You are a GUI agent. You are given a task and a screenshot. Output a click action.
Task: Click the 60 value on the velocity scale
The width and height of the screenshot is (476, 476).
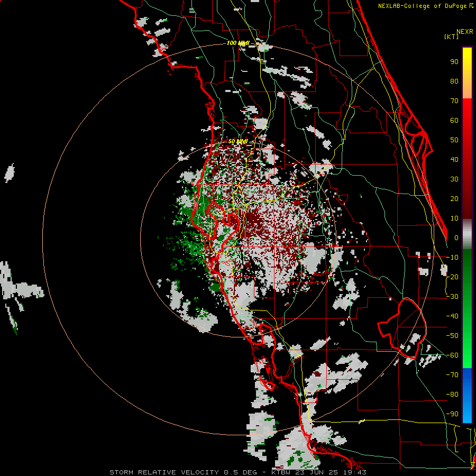(x=454, y=121)
